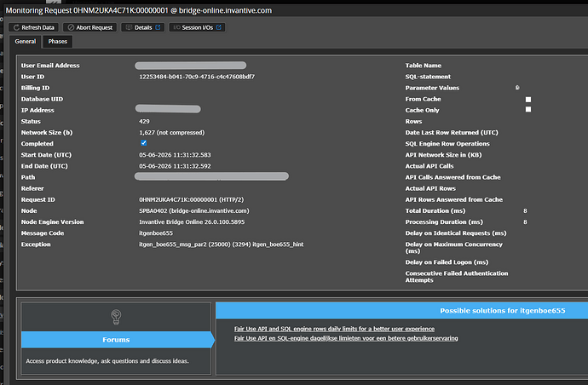The image size is (588, 385).
Task: Toggle the From Cache checkbox
Action: [x=528, y=100]
